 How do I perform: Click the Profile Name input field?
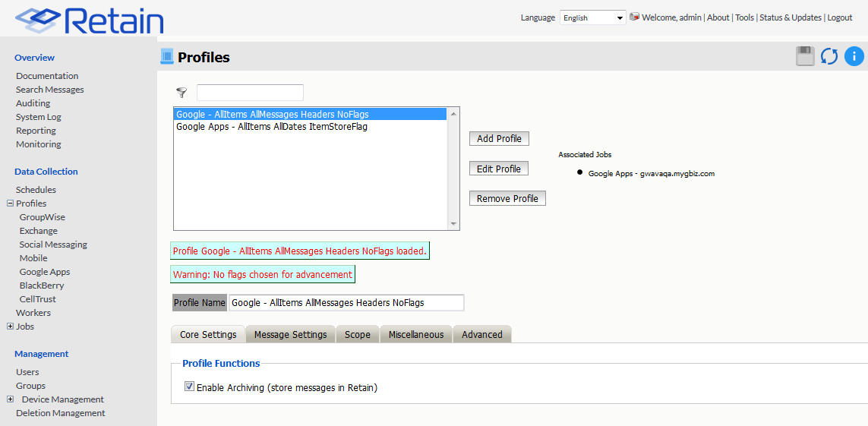[x=346, y=303]
